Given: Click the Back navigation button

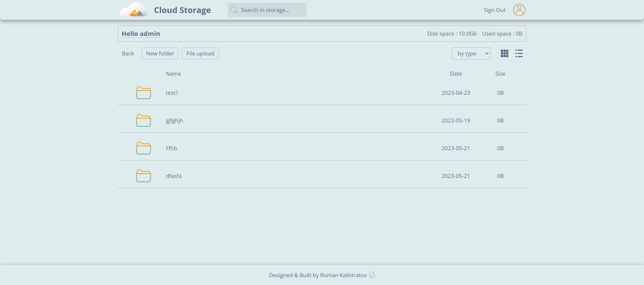Looking at the screenshot, I should [x=128, y=53].
